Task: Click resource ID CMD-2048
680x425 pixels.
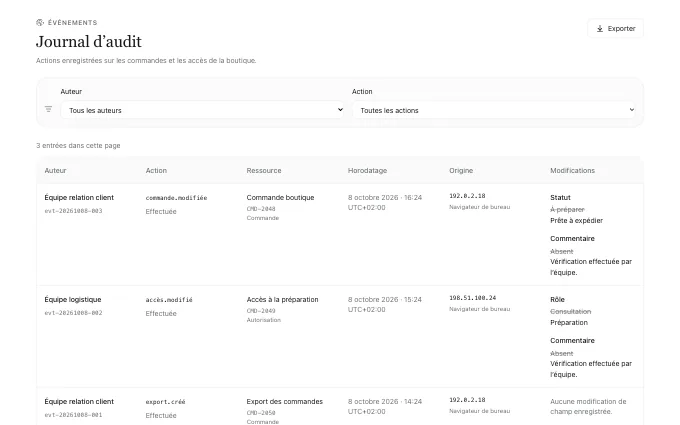Action: pyautogui.click(x=261, y=209)
